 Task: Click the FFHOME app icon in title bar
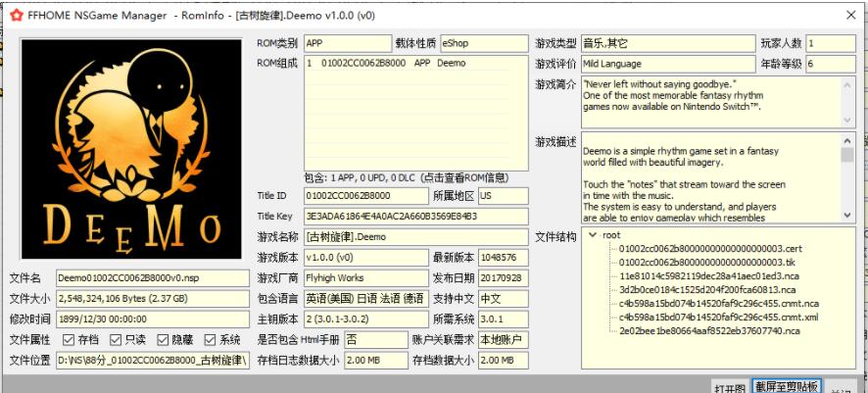point(17,16)
